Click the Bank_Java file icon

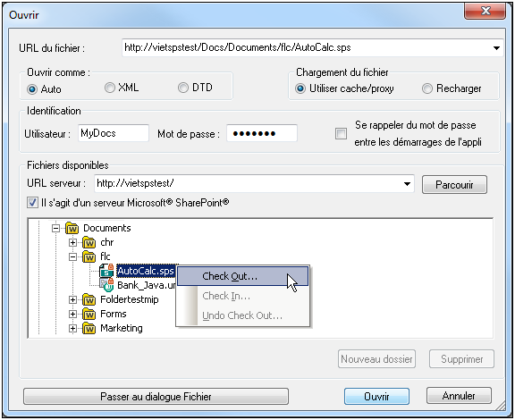coord(106,285)
